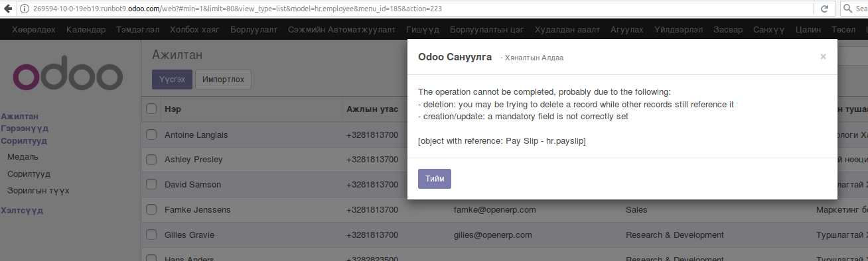
Task: Select Хэлтсүүд in the sidebar
Action: coord(22,211)
